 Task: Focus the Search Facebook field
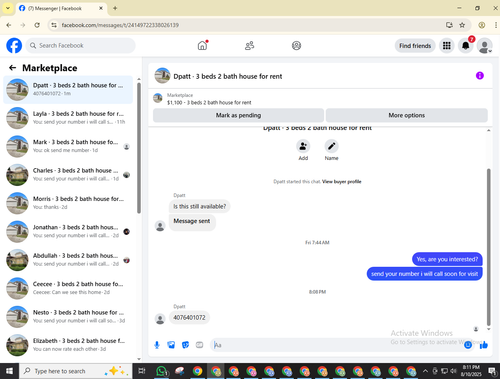click(80, 45)
